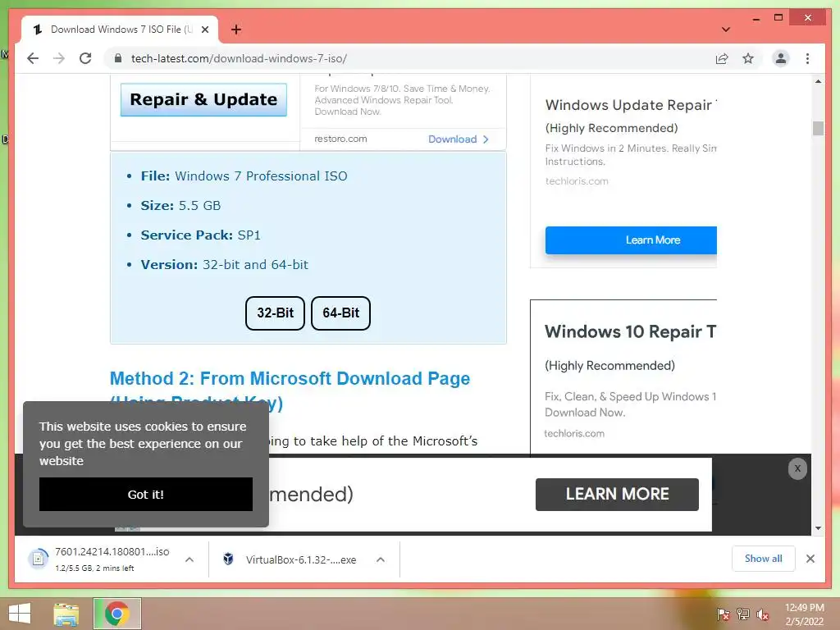840x630 pixels.
Task: Click the restoro.com ad source text
Action: coord(340,139)
